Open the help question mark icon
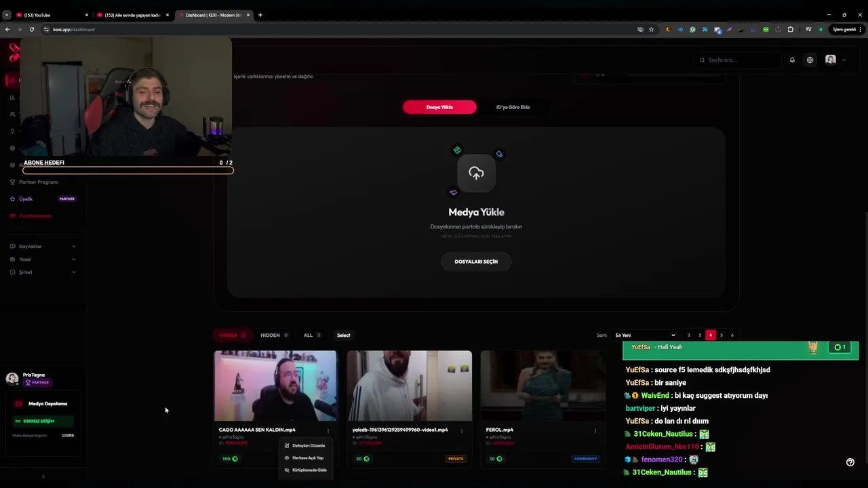The width and height of the screenshot is (868, 488). (850, 462)
